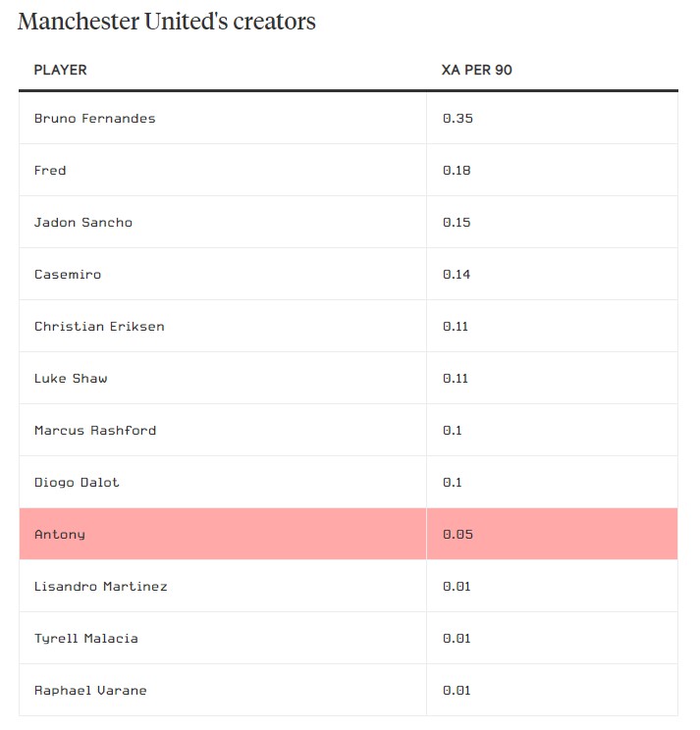The width and height of the screenshot is (700, 730).
Task: Select the Manchester United's creators title
Action: tap(167, 22)
